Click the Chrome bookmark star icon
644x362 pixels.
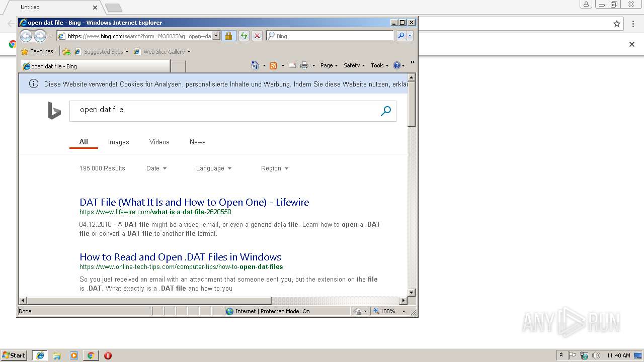tap(617, 24)
